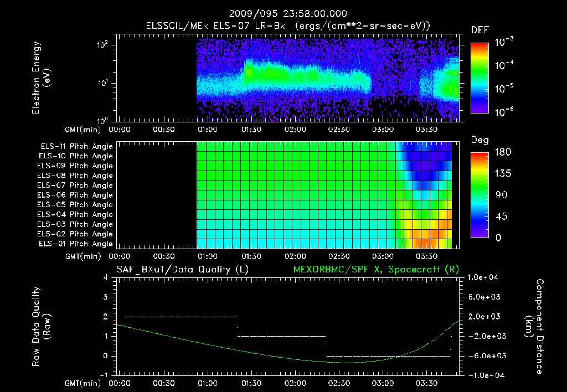Image resolution: width=567 pixels, height=392 pixels.
Task: Click the timestamp title 2009/095 23:58:00.000
Action: pos(288,14)
